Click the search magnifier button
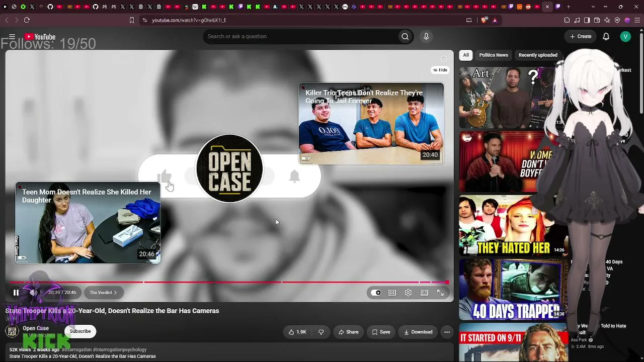Viewport: 644px width, 362px height. tap(405, 36)
